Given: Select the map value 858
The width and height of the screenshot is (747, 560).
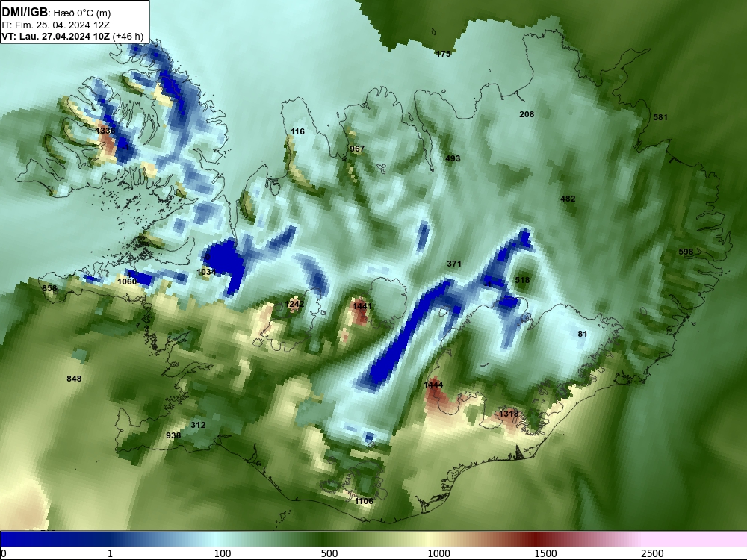Looking at the screenshot, I should tap(49, 288).
